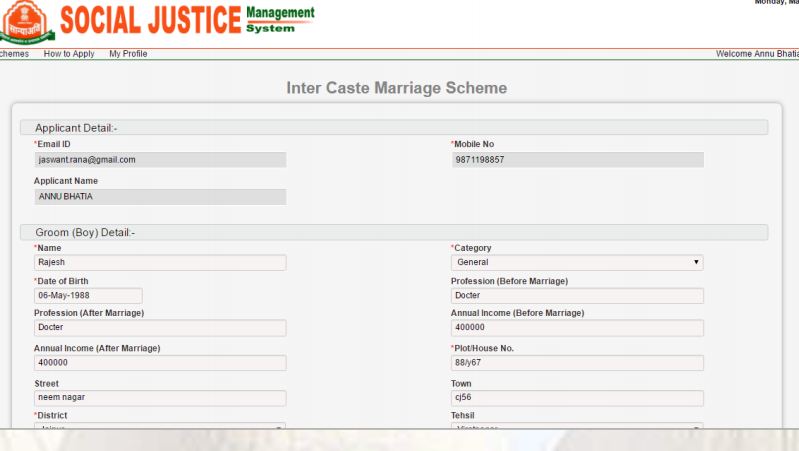Image resolution: width=799 pixels, height=451 pixels.
Task: Select the Profession (Before Marriage) field
Action: point(577,296)
